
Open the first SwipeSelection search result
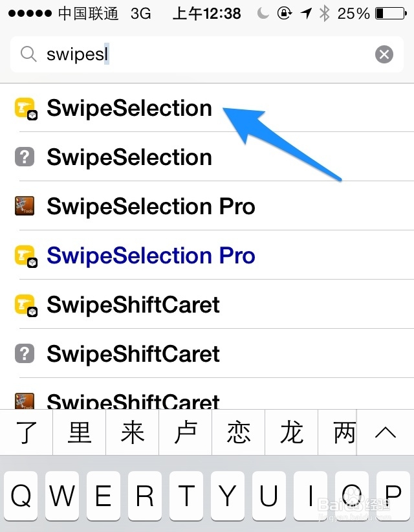tap(207, 108)
